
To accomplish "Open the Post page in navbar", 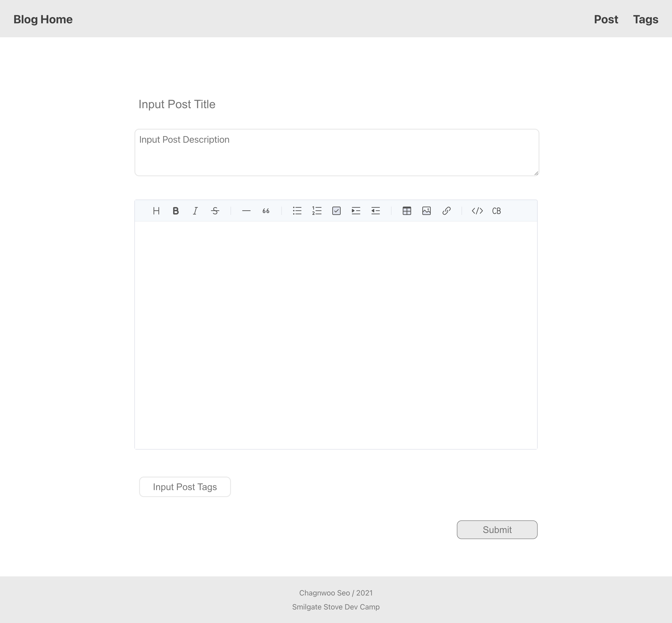I will 606,20.
